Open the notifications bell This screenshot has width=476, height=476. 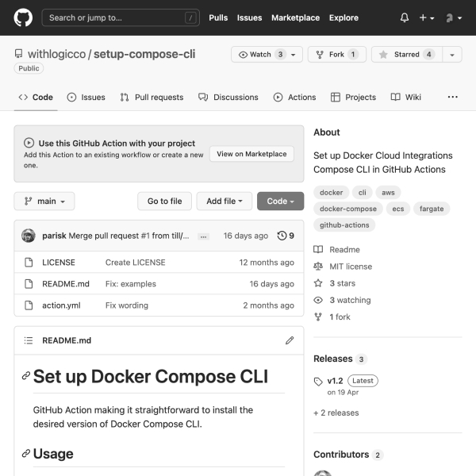pyautogui.click(x=405, y=17)
